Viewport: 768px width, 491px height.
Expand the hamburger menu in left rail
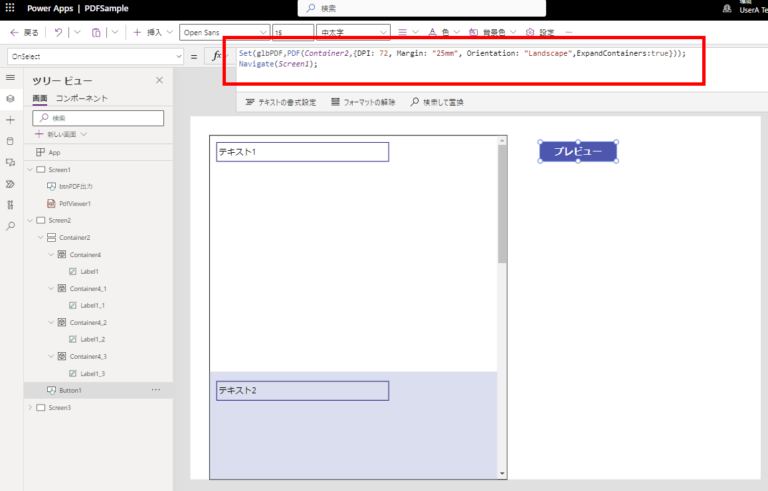(10, 77)
